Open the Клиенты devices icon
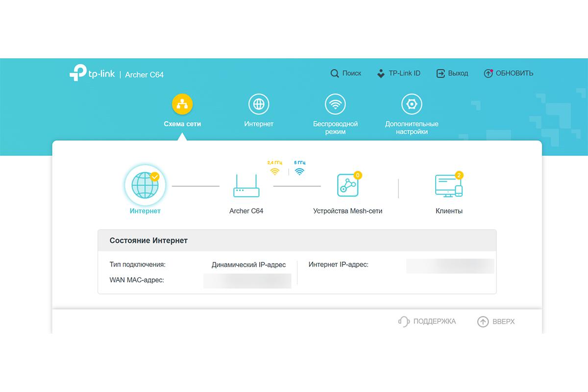The height and width of the screenshot is (392, 588). pos(449,186)
